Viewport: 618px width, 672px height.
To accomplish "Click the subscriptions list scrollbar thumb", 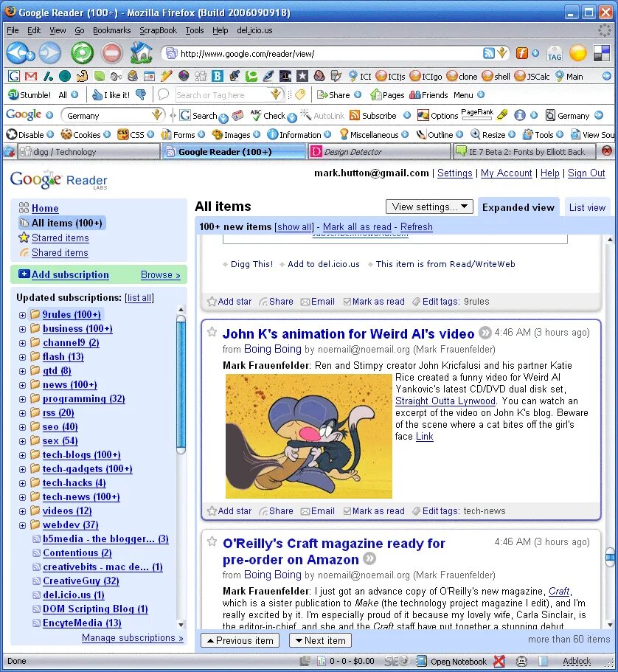I will [x=181, y=384].
